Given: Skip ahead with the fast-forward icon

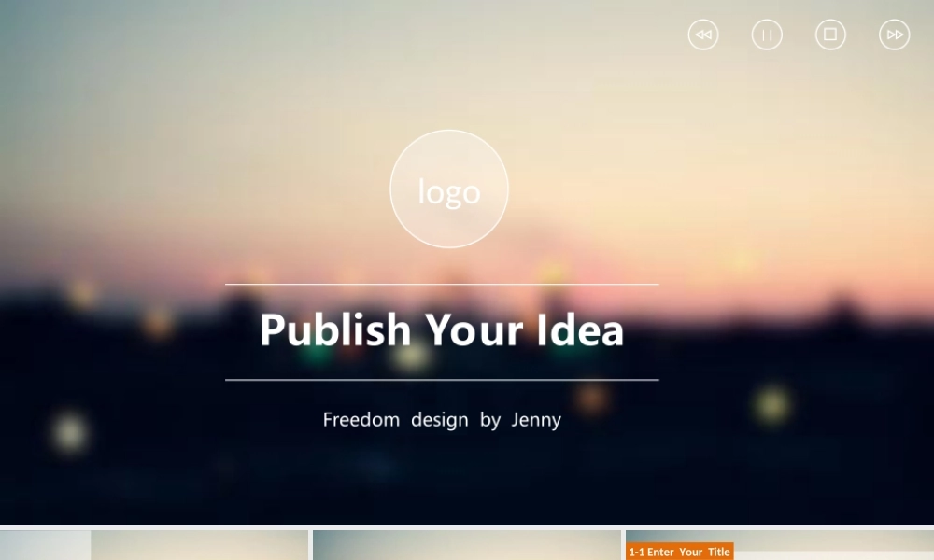Looking at the screenshot, I should point(894,35).
